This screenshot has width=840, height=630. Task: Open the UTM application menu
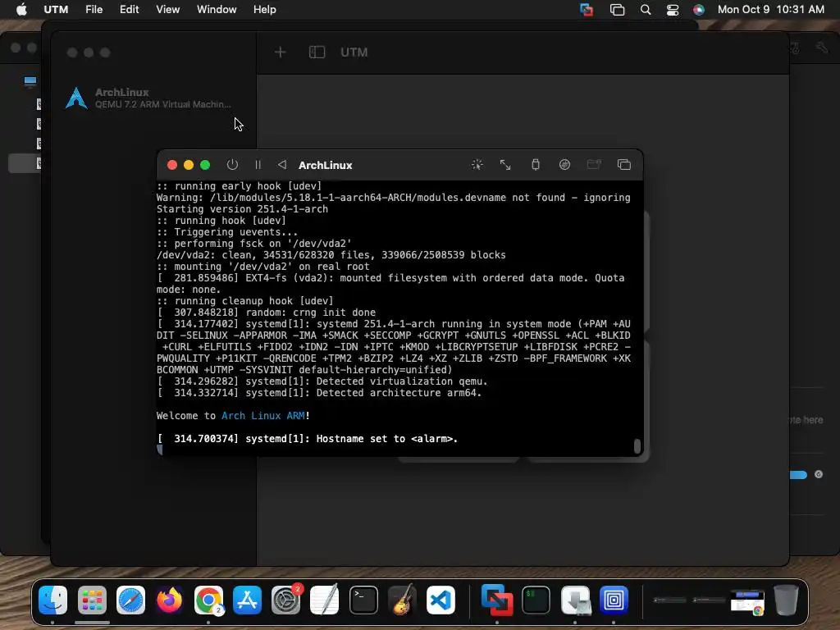[x=56, y=9]
